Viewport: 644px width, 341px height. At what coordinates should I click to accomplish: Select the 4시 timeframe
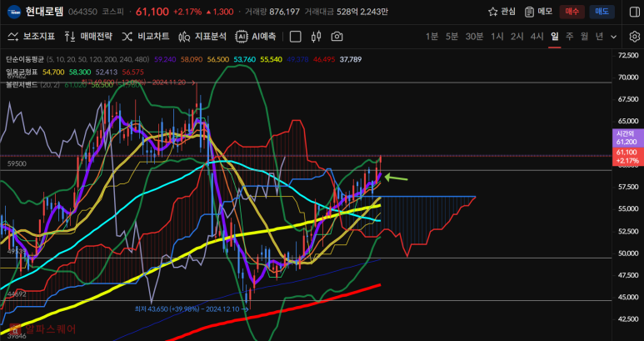click(537, 37)
